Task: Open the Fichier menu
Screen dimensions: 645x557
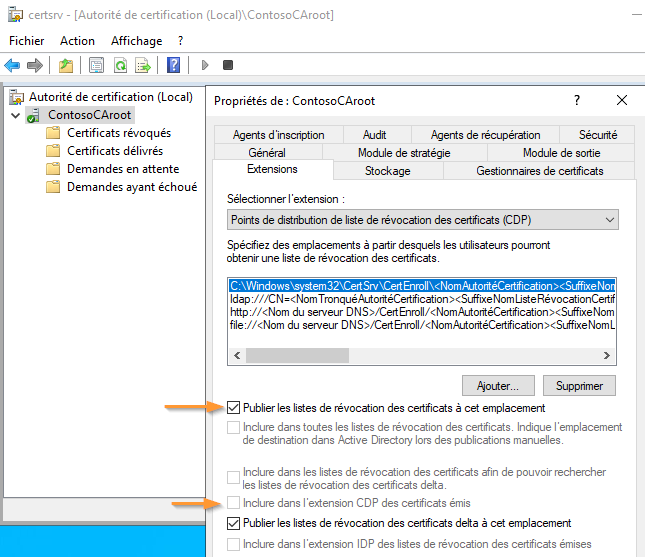Action: 26,41
